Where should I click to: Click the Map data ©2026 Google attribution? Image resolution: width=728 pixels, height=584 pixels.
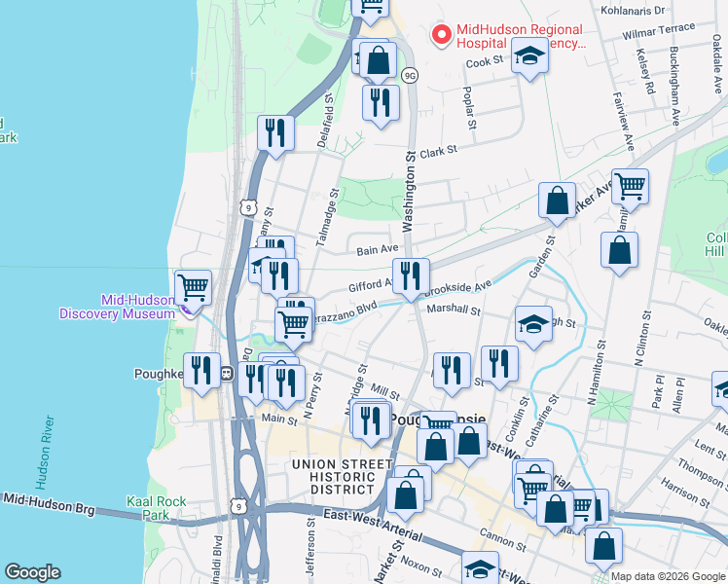click(668, 577)
